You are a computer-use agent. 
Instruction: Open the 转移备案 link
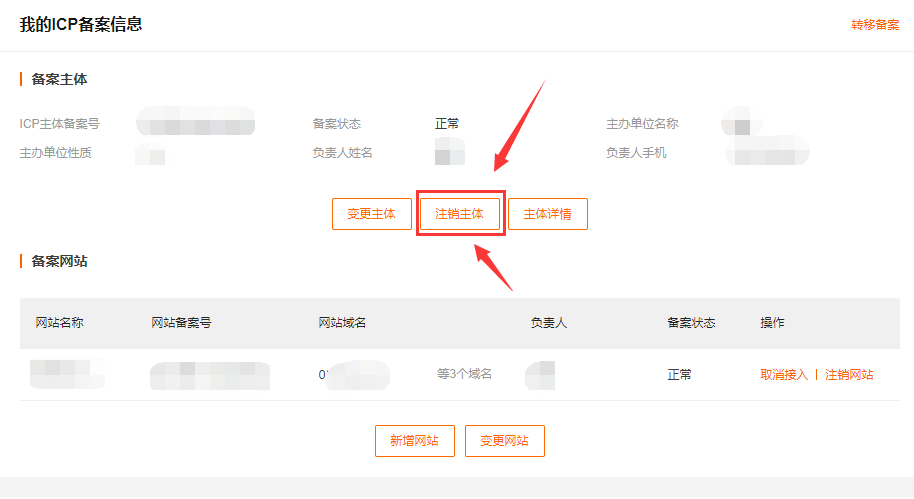pyautogui.click(x=875, y=24)
